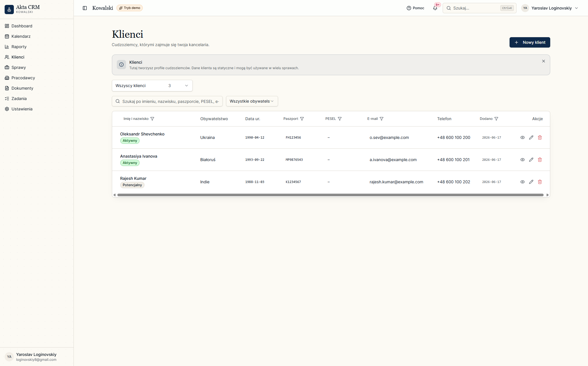Expand the Yaroslav Loginovskiy account menu
588x366 pixels.
click(x=550, y=8)
